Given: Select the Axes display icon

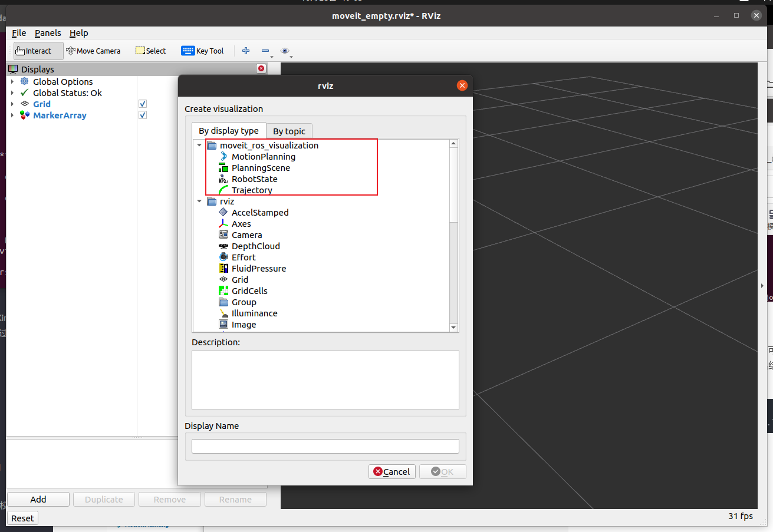Looking at the screenshot, I should coord(223,224).
